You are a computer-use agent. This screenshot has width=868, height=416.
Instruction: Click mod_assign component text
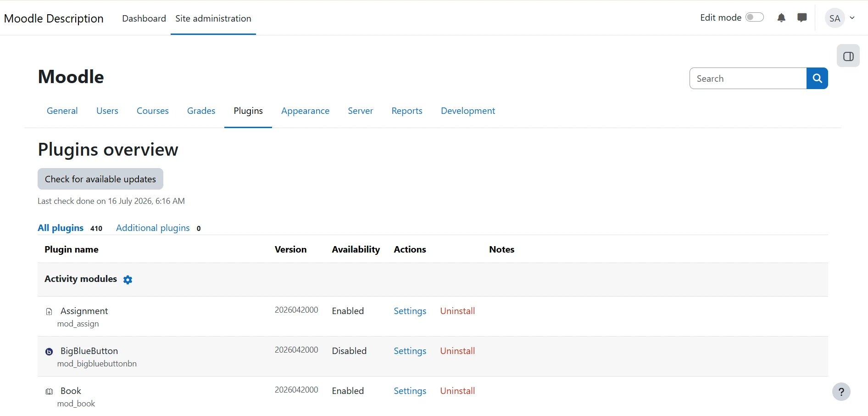[78, 324]
